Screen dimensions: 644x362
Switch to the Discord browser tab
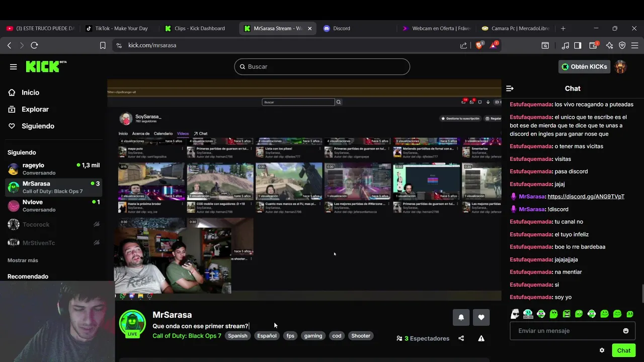pos(357,29)
